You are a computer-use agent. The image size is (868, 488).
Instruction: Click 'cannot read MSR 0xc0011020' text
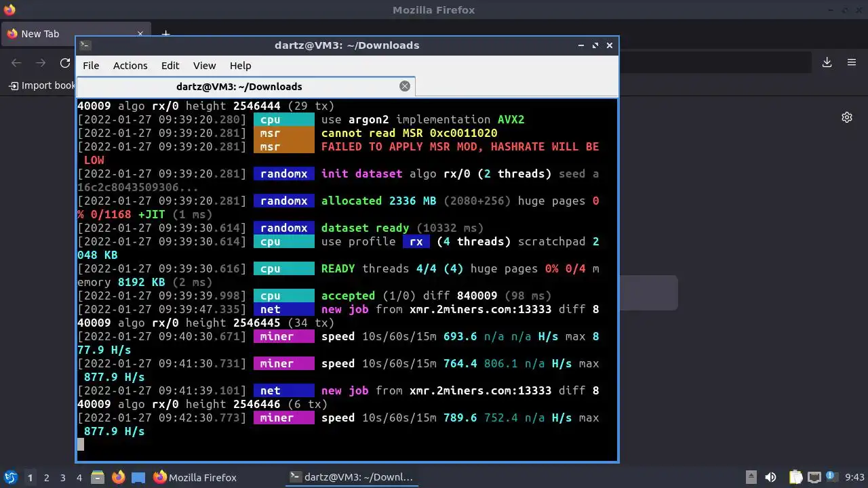point(409,134)
